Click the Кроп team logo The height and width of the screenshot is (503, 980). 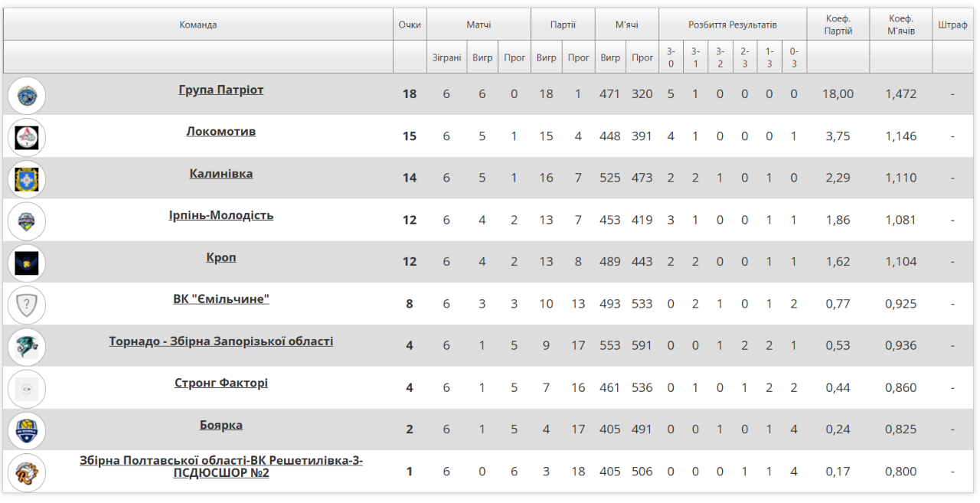click(x=27, y=263)
